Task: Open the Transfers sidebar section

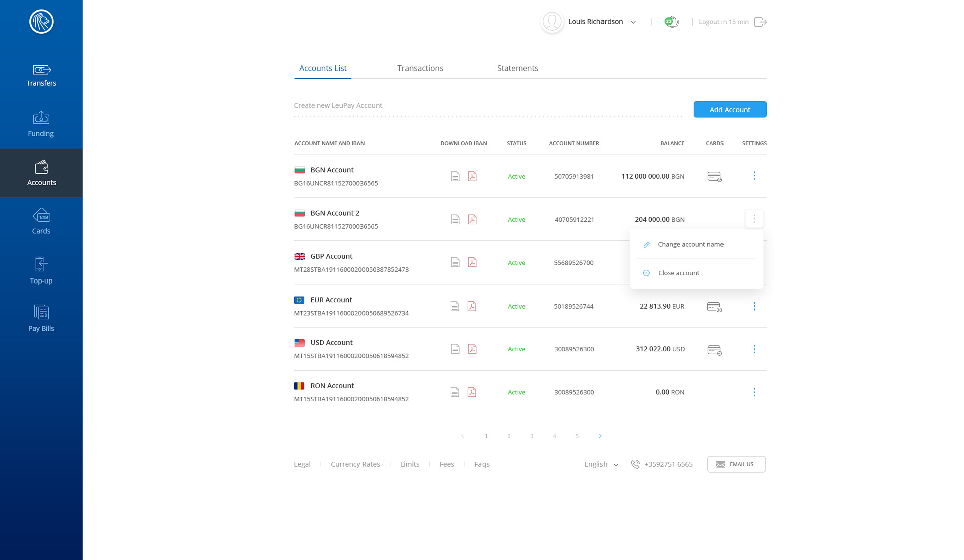Action: tap(41, 75)
